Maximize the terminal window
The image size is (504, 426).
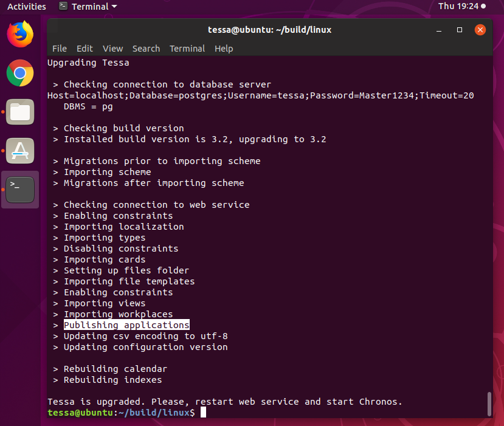point(460,30)
